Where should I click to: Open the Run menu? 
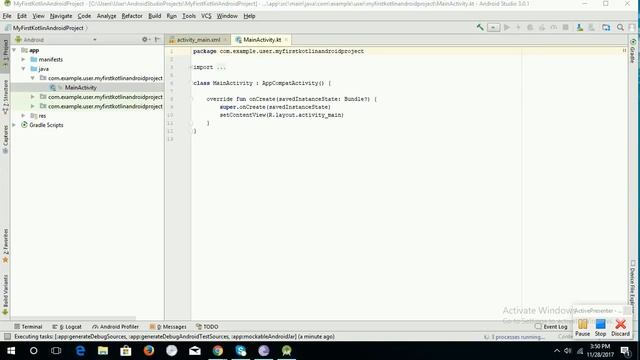(x=171, y=16)
